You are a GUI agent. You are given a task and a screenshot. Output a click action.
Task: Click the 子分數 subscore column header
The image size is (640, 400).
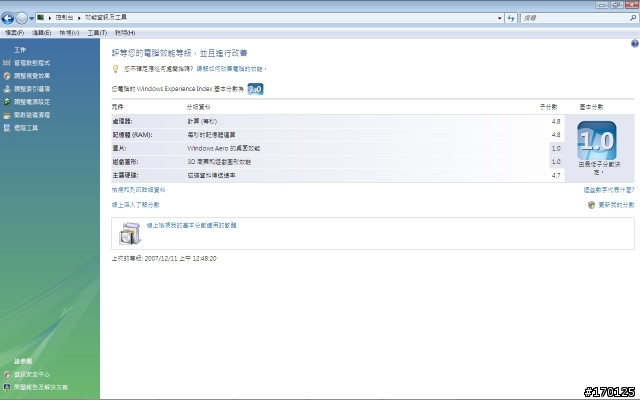[x=548, y=107]
